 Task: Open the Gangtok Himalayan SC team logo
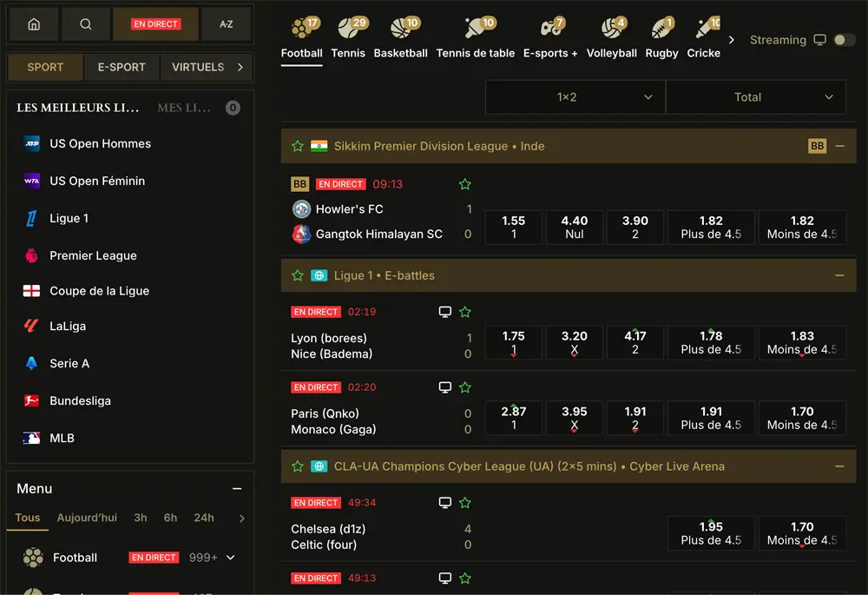[x=301, y=234]
